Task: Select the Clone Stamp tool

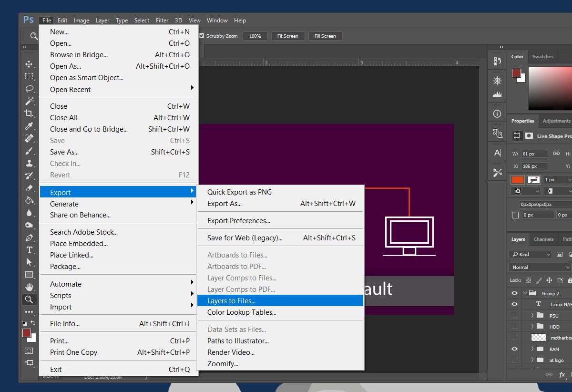Action: tap(29, 163)
